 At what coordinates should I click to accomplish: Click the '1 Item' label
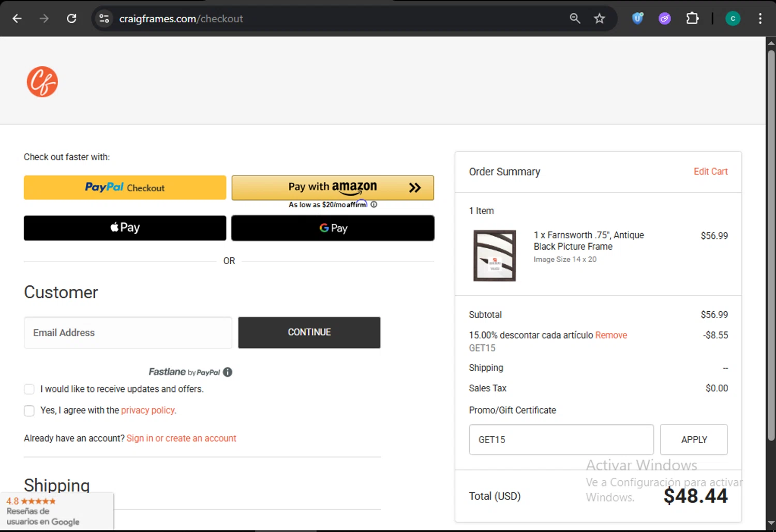(481, 211)
